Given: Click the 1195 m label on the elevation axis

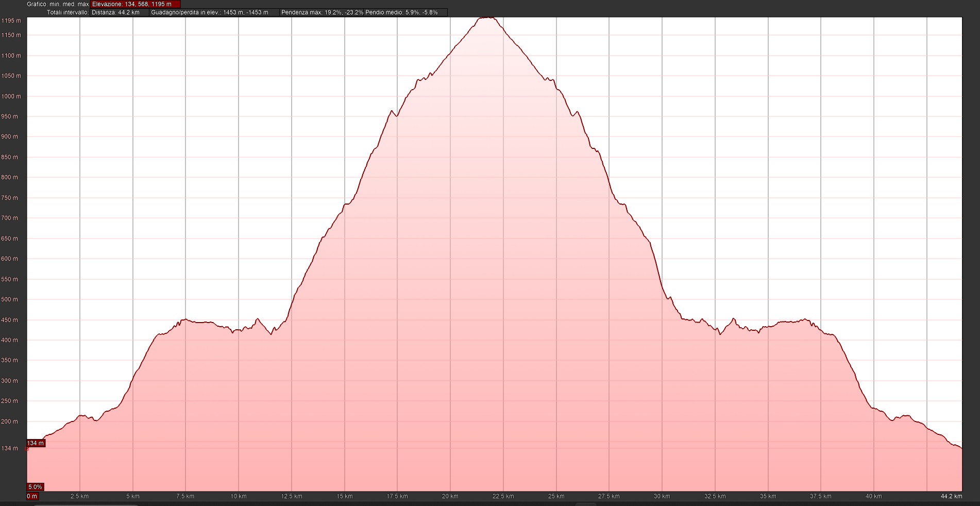Looking at the screenshot, I should point(11,21).
